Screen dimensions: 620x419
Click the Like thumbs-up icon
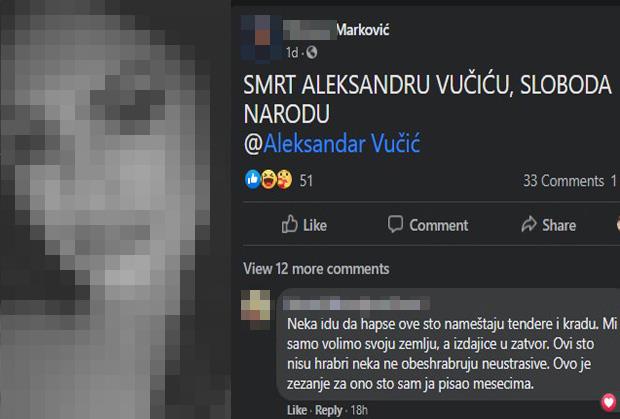(289, 225)
